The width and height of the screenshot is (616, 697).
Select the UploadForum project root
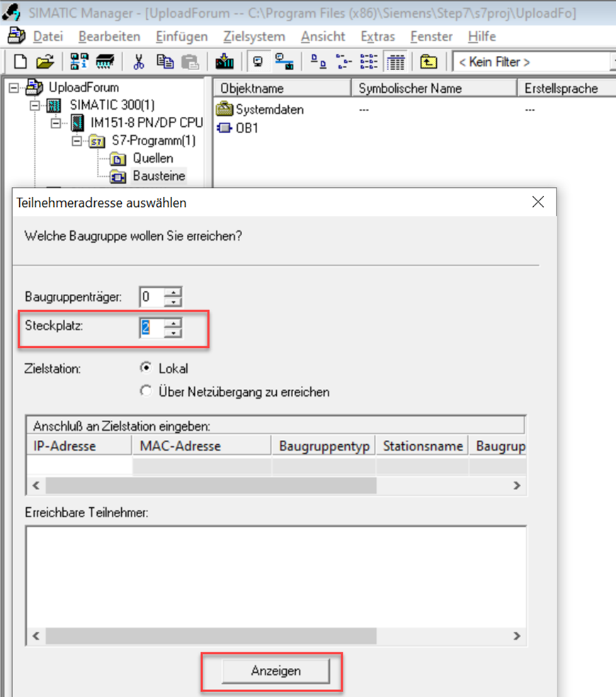(x=84, y=88)
